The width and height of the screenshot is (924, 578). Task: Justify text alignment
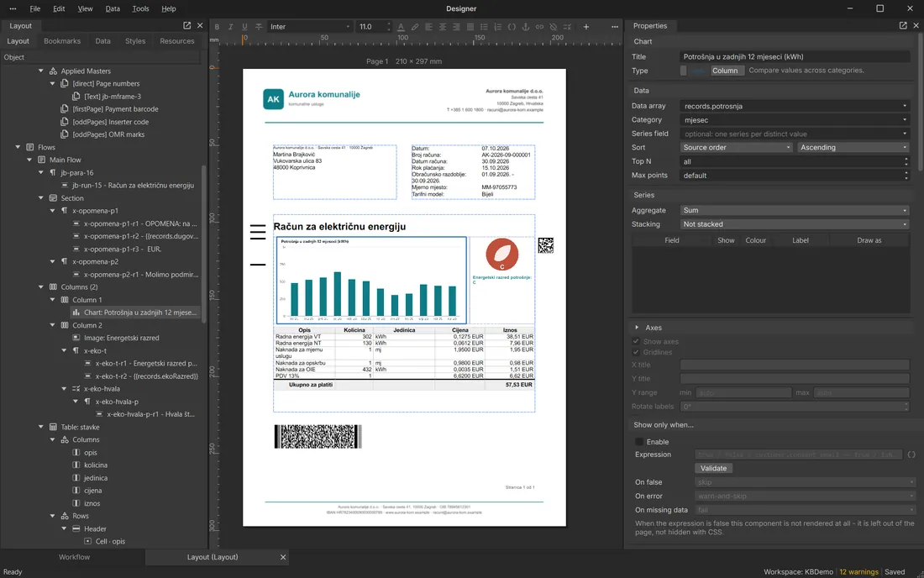[470, 27]
